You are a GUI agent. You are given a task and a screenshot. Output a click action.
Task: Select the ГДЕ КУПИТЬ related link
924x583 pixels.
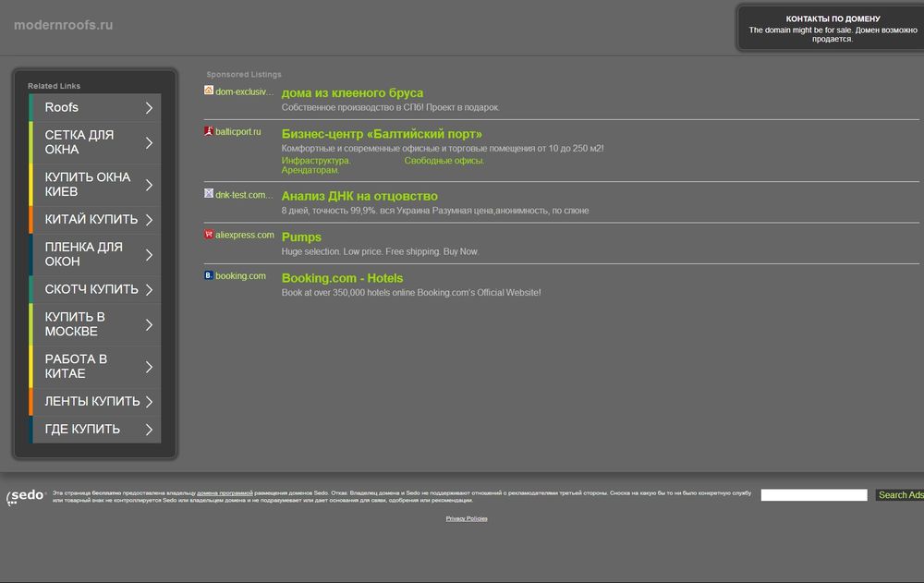[95, 430]
